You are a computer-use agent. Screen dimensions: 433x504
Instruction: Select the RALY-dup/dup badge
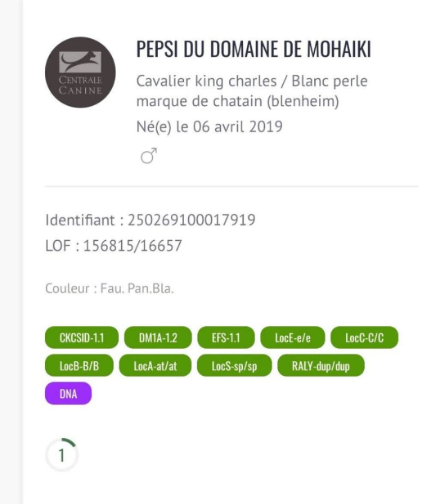321,366
